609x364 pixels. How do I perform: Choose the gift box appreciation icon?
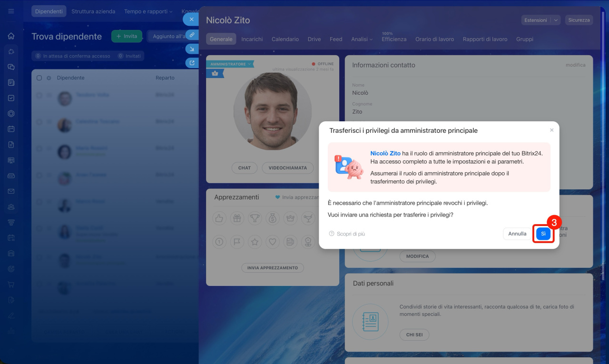tap(237, 218)
